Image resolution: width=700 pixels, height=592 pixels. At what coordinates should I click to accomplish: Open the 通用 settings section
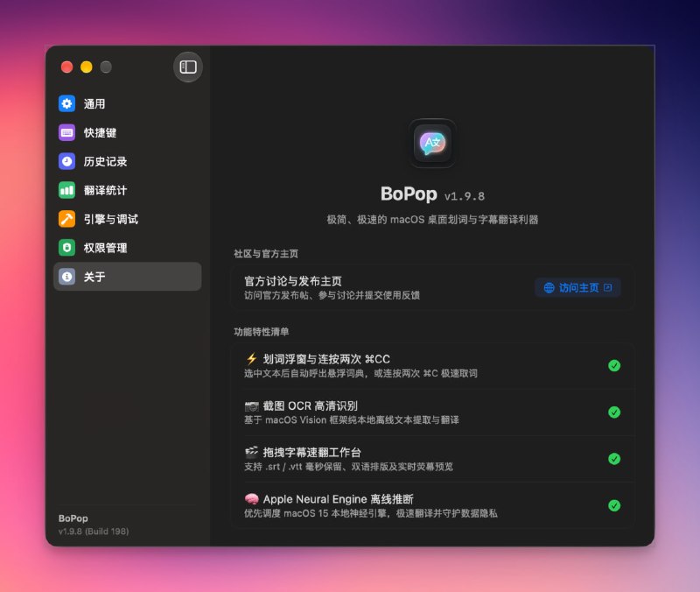(x=127, y=103)
